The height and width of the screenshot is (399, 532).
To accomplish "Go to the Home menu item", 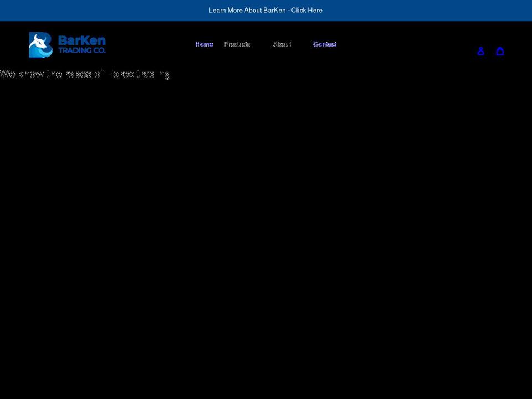I will click(204, 44).
